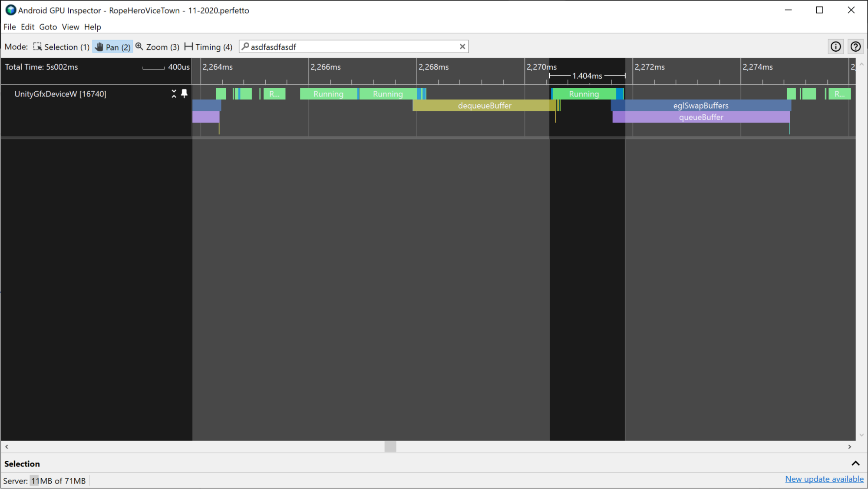The width and height of the screenshot is (868, 489).
Task: Click the search magnifier icon
Action: pyautogui.click(x=245, y=46)
